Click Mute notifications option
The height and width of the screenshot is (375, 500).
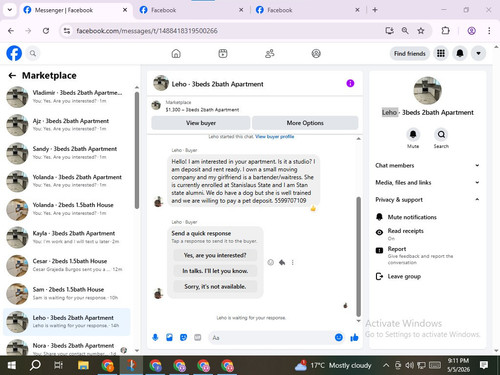pyautogui.click(x=427, y=217)
